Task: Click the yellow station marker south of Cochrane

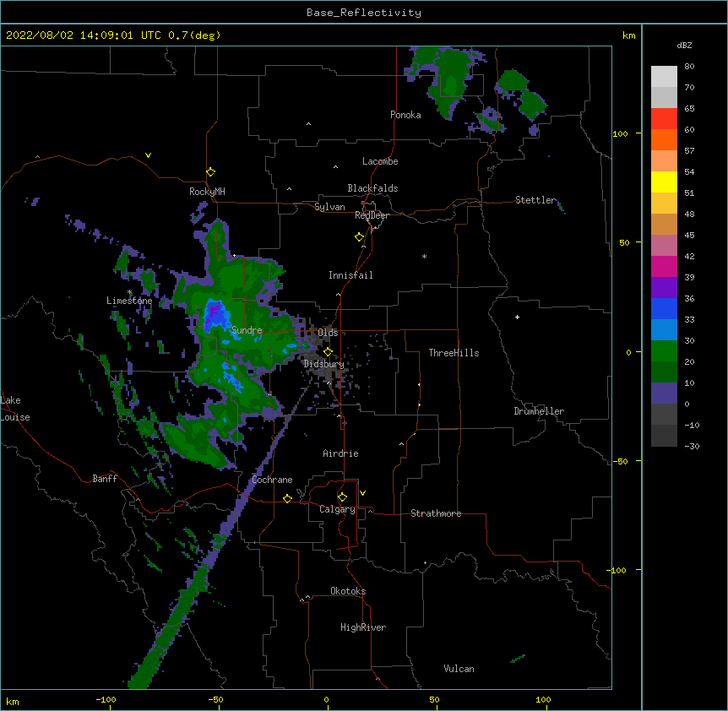Action: (287, 498)
